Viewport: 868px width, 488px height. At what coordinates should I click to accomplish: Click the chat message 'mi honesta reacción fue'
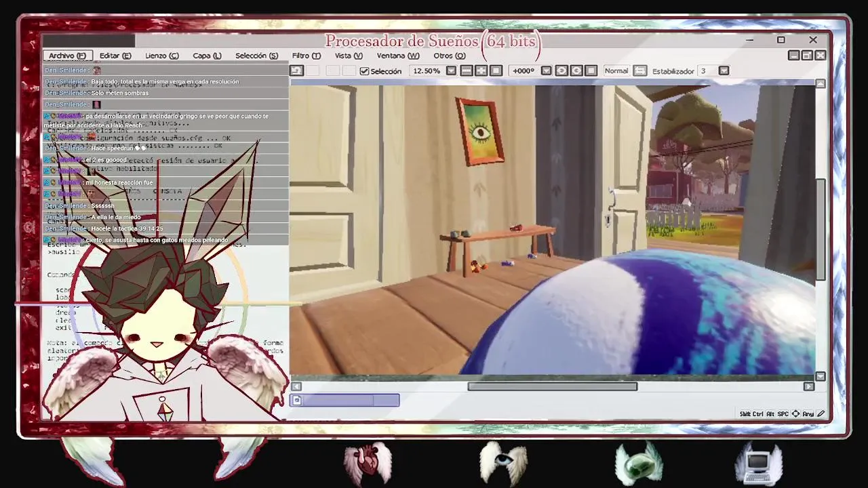[119, 183]
